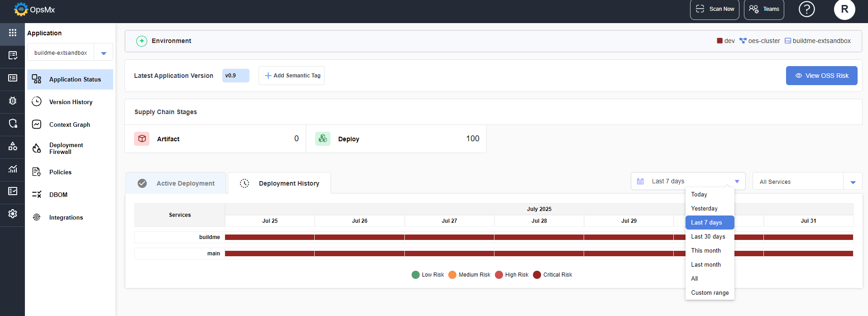Open the settings gear in left rail
868x316 pixels.
coord(12,214)
